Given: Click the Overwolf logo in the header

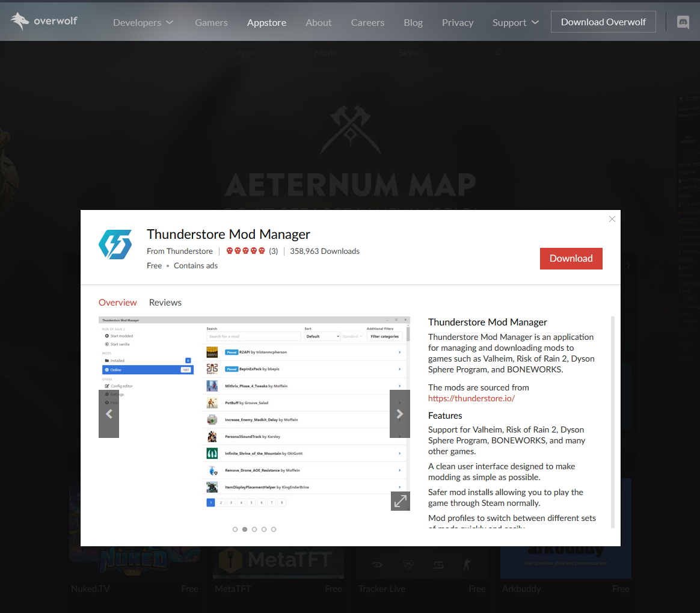Looking at the screenshot, I should (44, 21).
